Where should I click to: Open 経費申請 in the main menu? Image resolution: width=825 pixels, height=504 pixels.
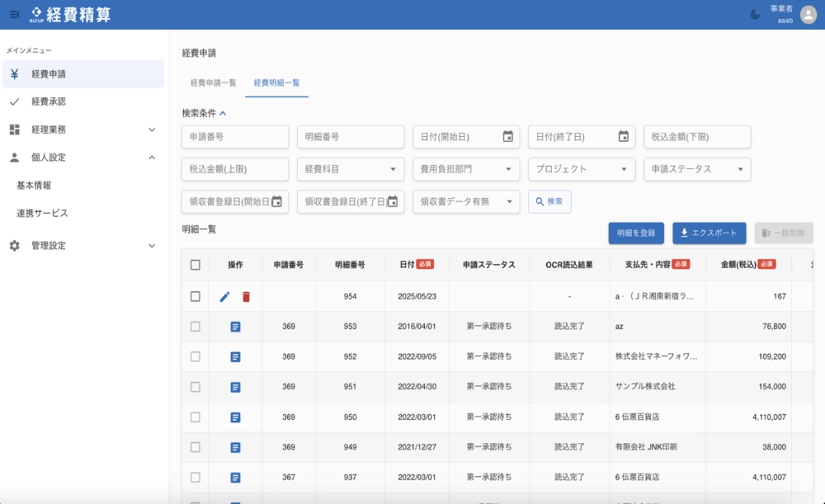click(x=83, y=74)
